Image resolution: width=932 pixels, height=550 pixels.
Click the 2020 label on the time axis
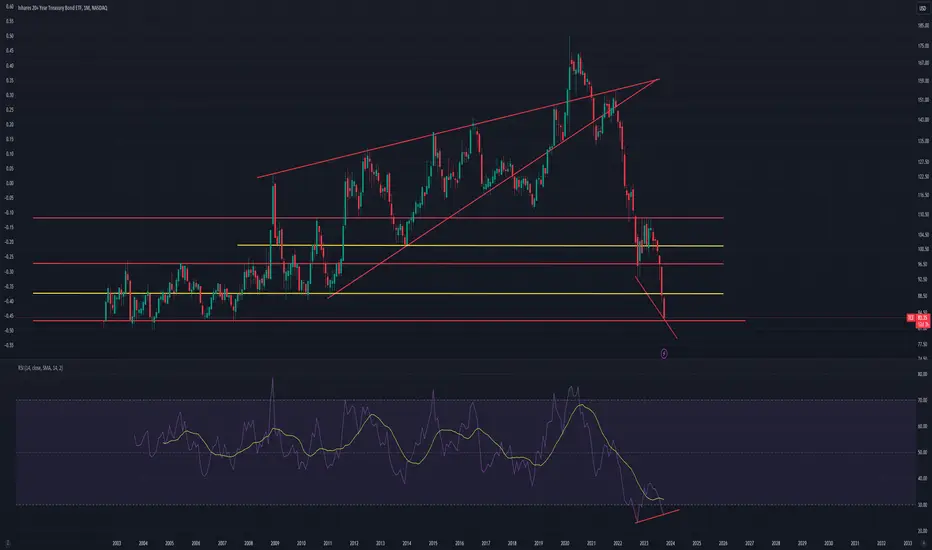pyautogui.click(x=565, y=543)
